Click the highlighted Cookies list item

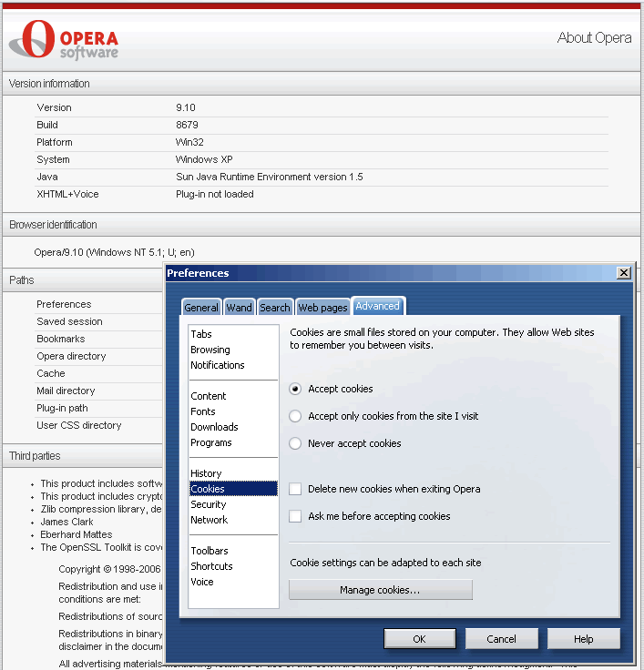[x=233, y=489]
